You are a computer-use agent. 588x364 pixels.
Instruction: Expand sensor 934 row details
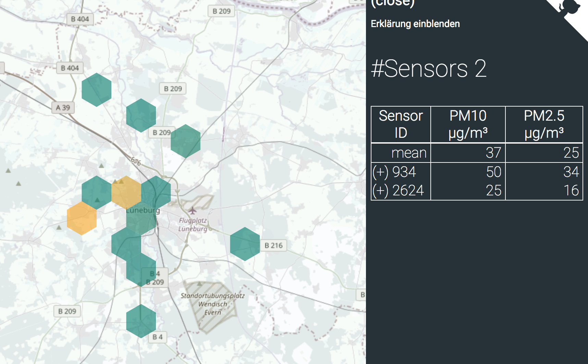click(x=394, y=172)
